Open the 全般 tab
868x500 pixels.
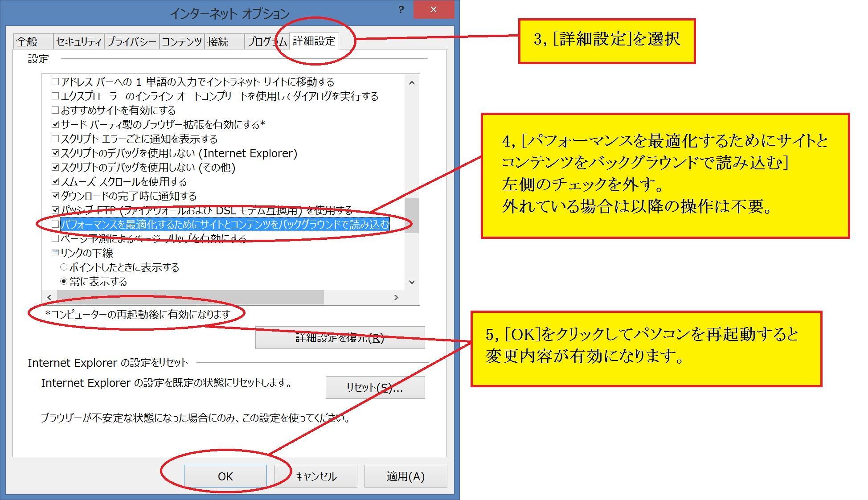33,41
